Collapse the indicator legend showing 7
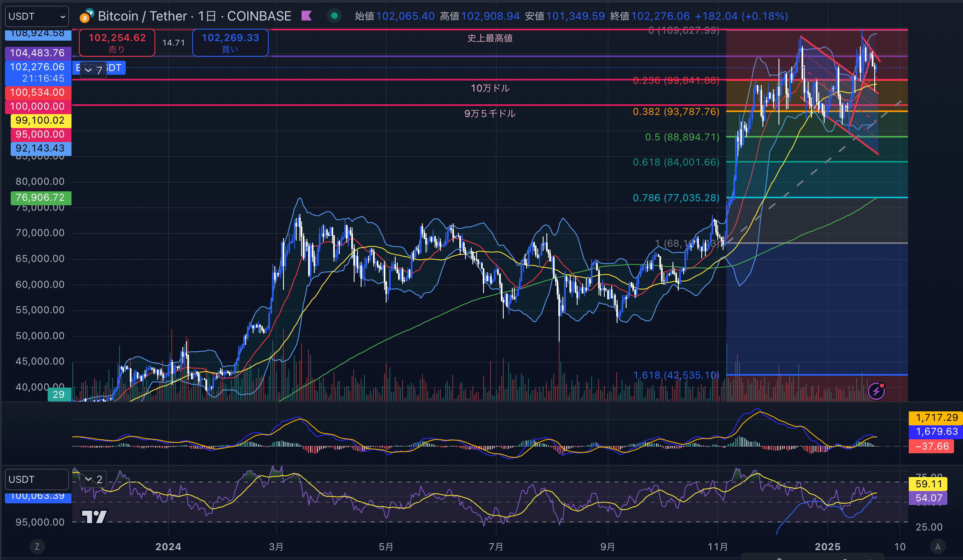963x560 pixels. (93, 70)
